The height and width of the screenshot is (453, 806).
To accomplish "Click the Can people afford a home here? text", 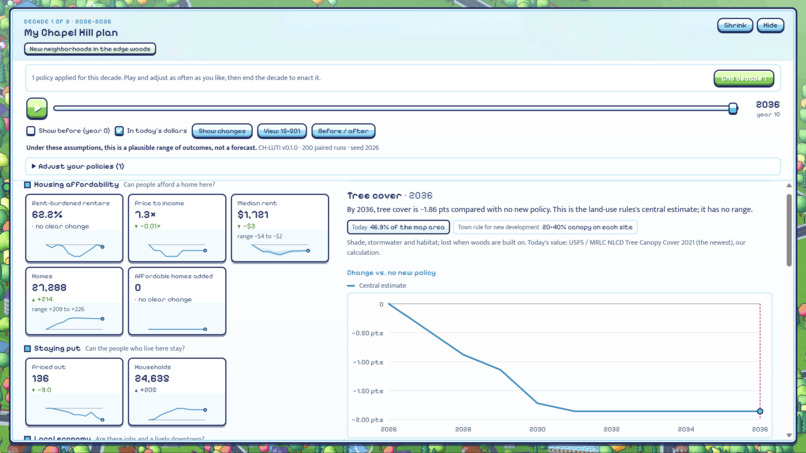I will (169, 185).
